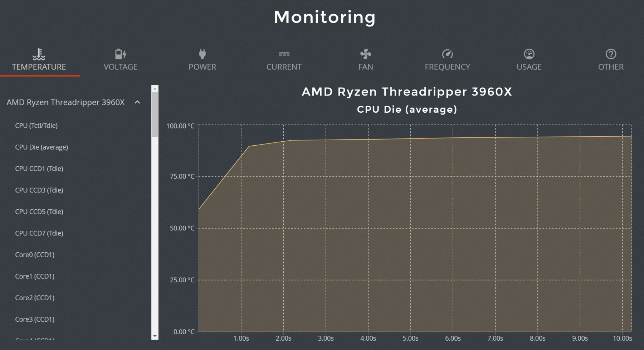This screenshot has height=350, width=644.
Task: Click the sensor list scrollbar thumb
Action: click(x=155, y=115)
